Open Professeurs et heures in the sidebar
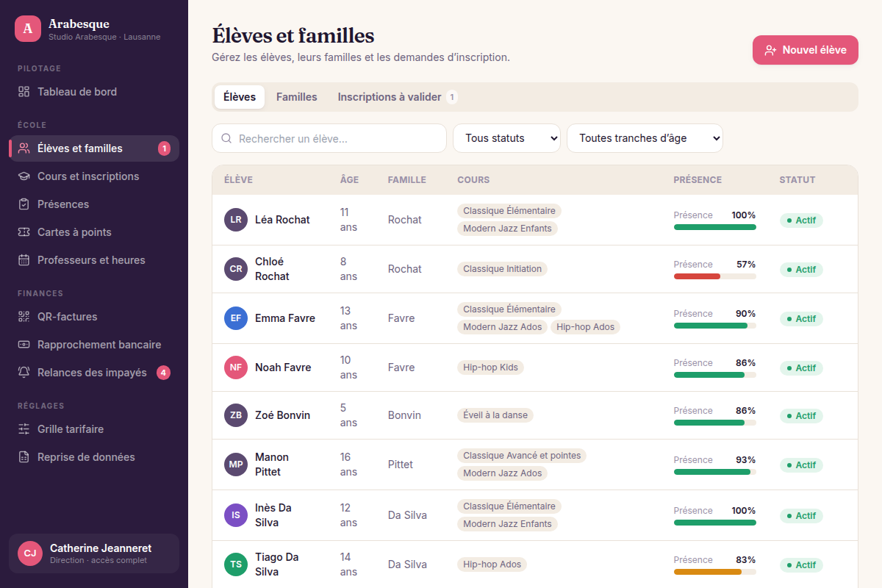This screenshot has width=882, height=588. (94, 260)
